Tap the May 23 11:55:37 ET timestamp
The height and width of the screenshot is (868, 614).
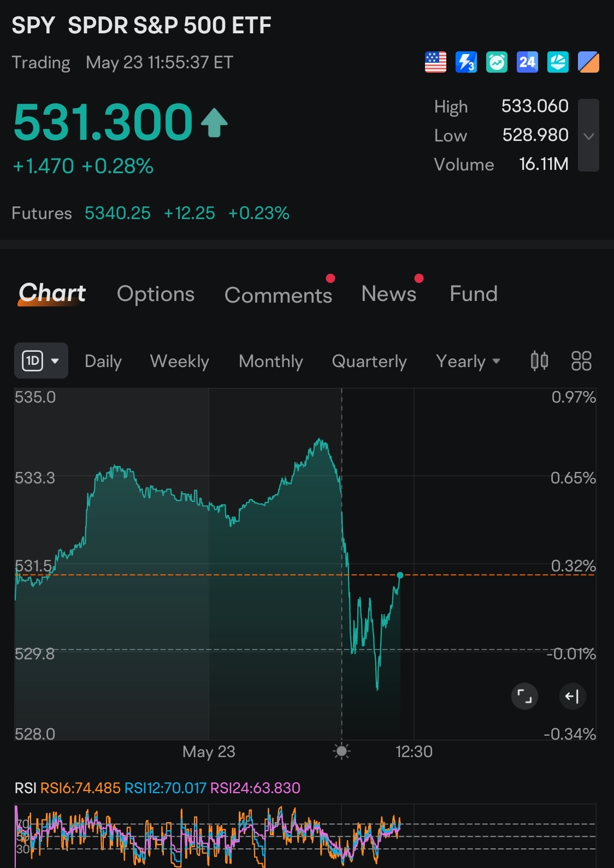[x=160, y=62]
